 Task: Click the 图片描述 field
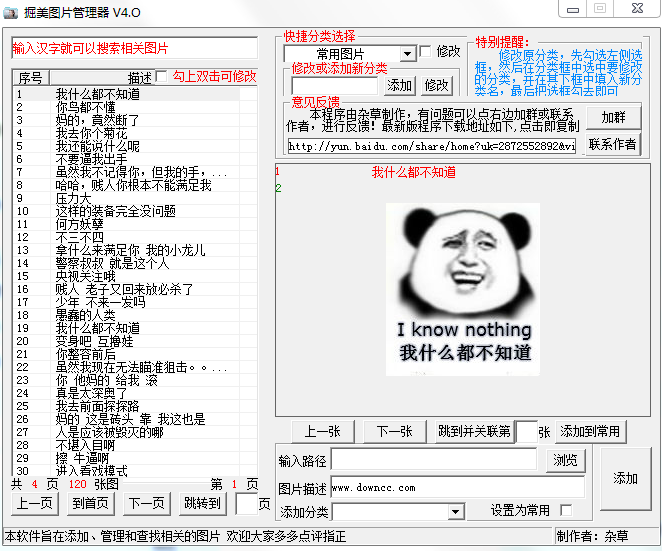click(458, 488)
